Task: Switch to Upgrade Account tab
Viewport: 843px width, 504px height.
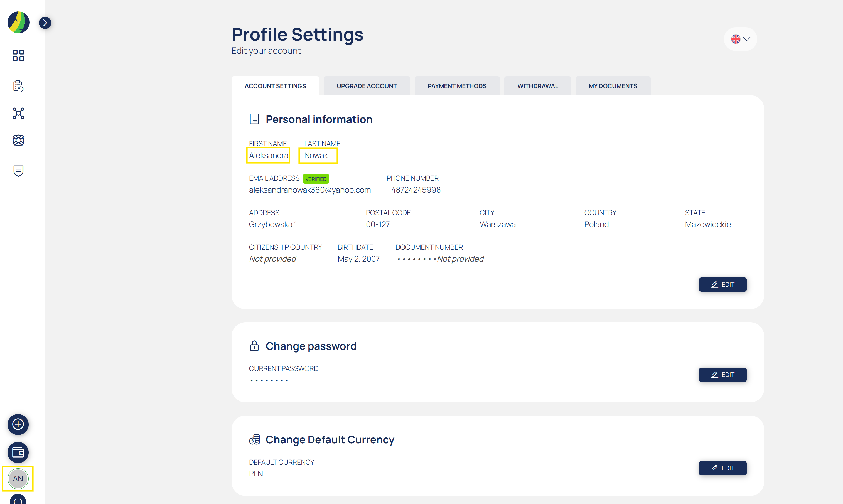Action: pyautogui.click(x=367, y=86)
